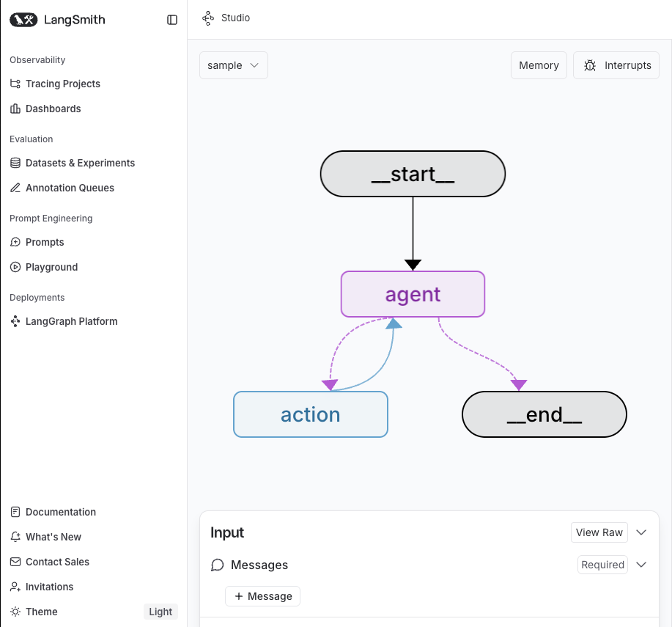Open LangGraph Platform
The width and height of the screenshot is (672, 627).
[71, 321]
